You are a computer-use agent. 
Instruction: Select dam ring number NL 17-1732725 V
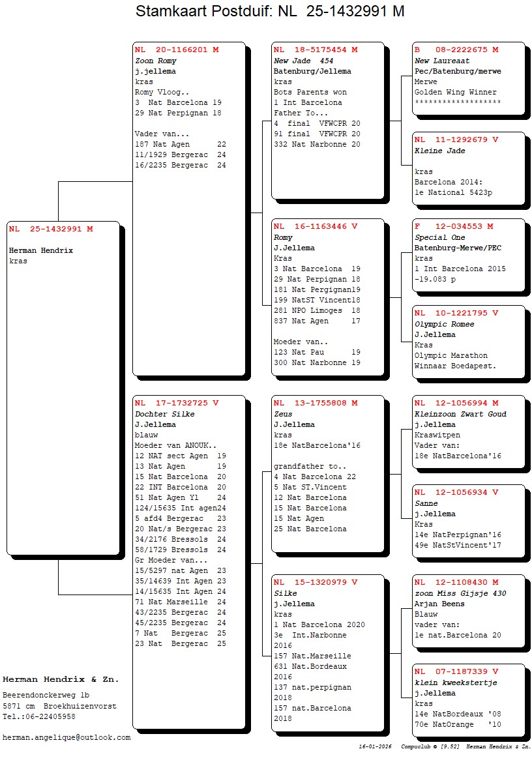pyautogui.click(x=177, y=403)
